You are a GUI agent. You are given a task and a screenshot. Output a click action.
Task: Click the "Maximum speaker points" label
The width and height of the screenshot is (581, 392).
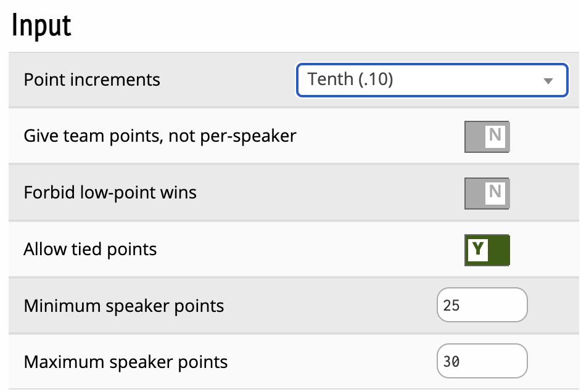point(125,362)
